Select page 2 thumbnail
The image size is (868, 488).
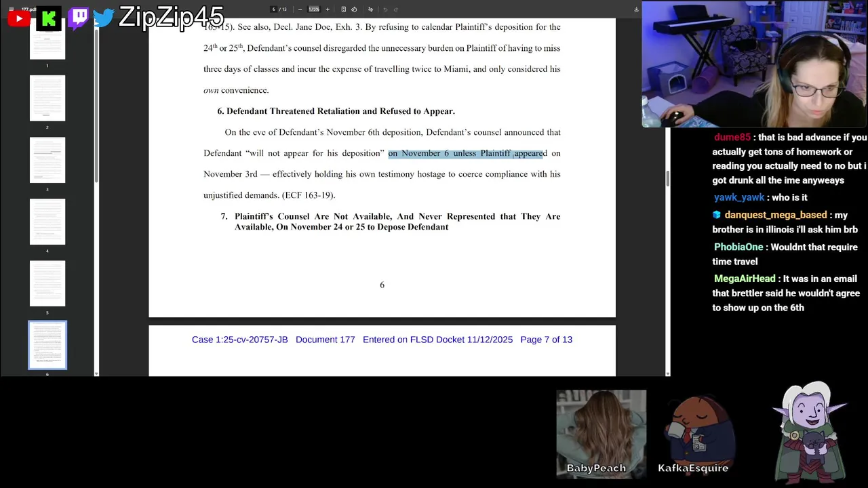pyautogui.click(x=47, y=98)
